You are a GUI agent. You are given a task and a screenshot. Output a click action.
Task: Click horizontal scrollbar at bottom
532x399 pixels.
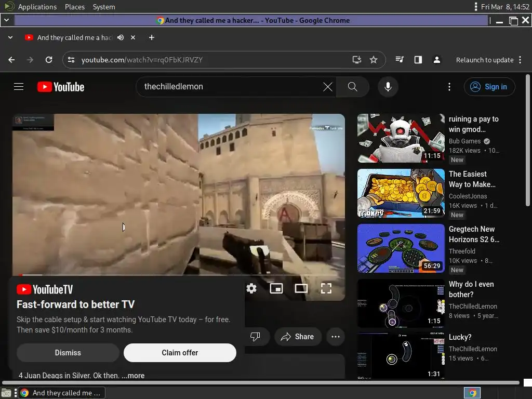[261, 383]
